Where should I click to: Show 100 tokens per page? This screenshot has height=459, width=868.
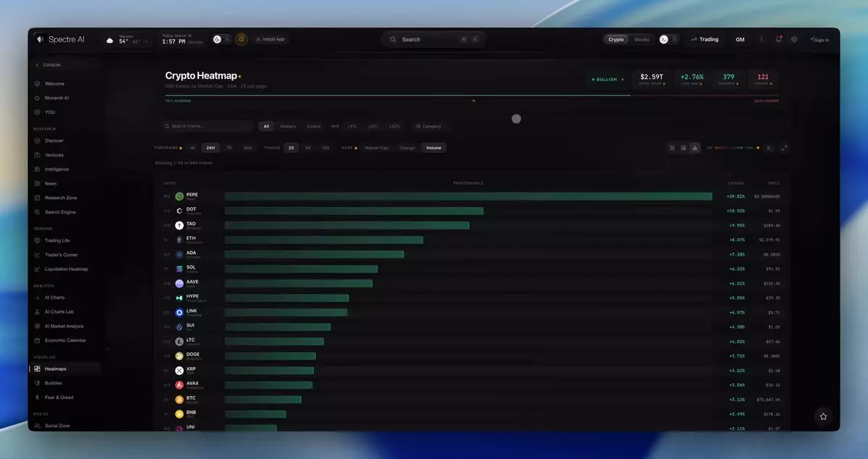pyautogui.click(x=325, y=148)
